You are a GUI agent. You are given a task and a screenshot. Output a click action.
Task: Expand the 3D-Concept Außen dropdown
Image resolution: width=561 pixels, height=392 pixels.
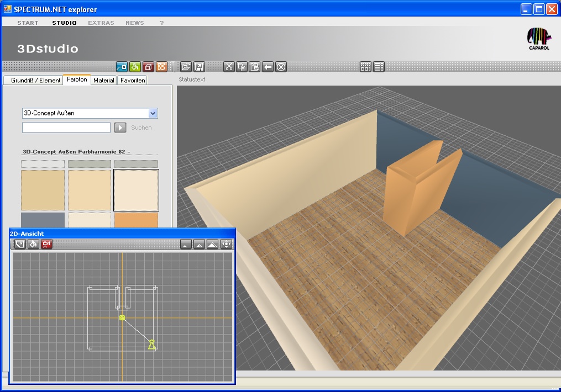point(153,113)
